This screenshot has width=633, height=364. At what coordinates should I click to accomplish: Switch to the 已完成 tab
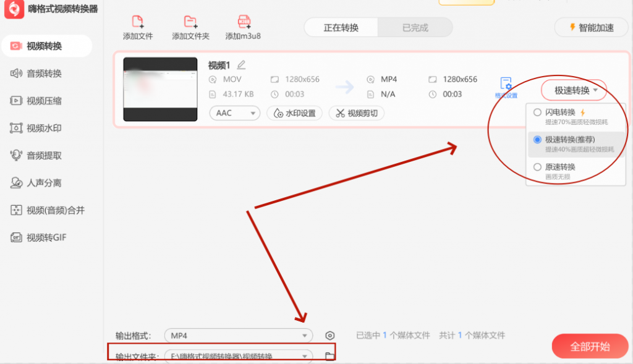coord(414,27)
